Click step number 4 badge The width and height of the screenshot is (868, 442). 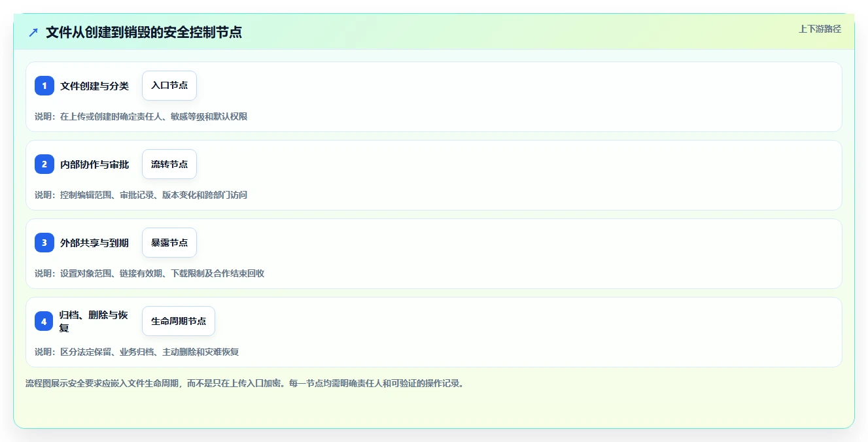click(44, 321)
